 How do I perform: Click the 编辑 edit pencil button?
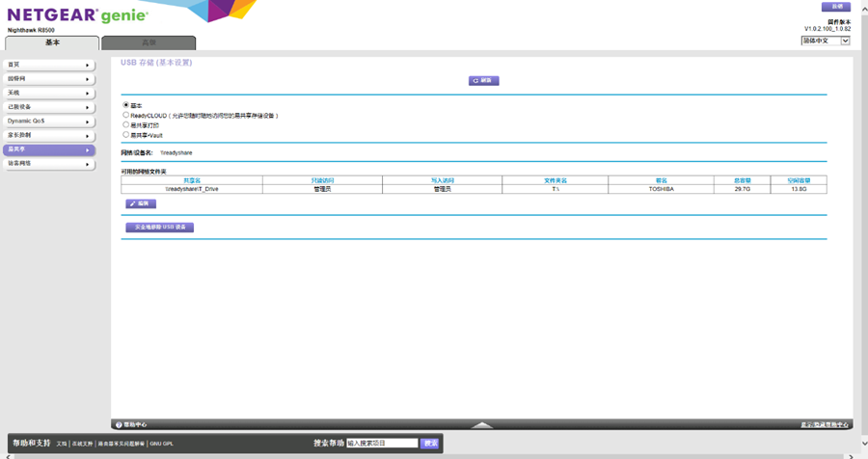click(x=140, y=203)
